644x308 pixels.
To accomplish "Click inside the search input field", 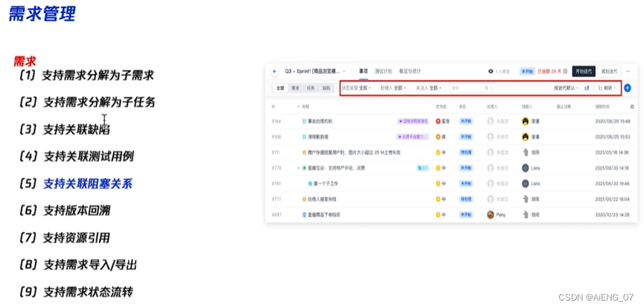I will click(x=470, y=88).
